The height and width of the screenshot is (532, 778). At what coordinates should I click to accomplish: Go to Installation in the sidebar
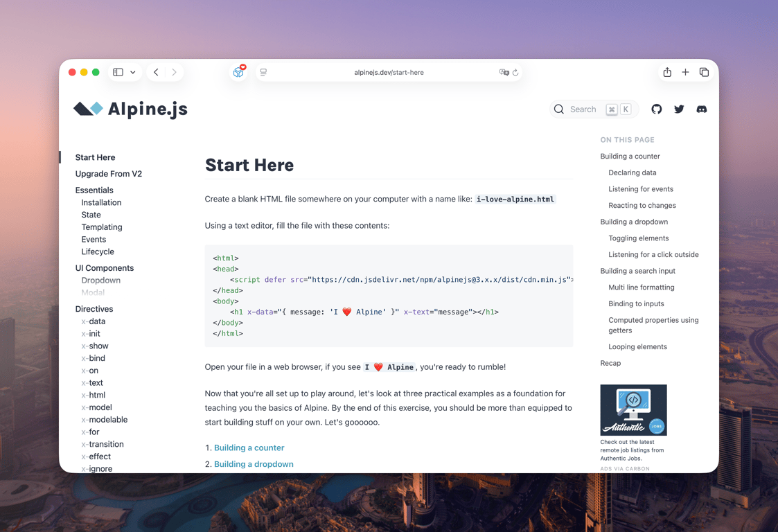point(101,202)
